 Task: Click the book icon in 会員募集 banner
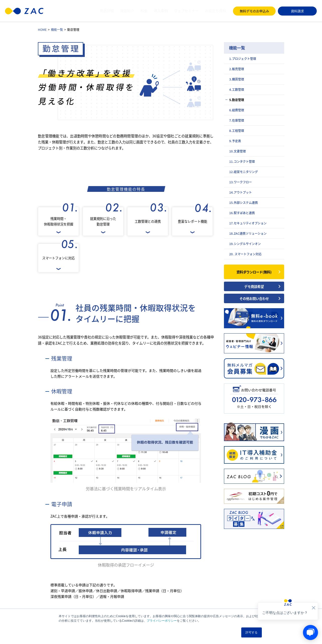pyautogui.click(x=273, y=369)
